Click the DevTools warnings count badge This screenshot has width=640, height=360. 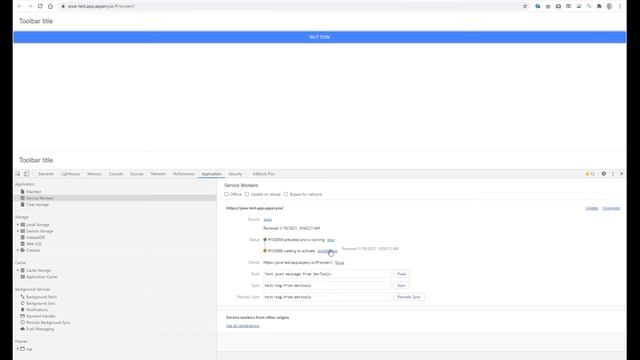pos(590,174)
